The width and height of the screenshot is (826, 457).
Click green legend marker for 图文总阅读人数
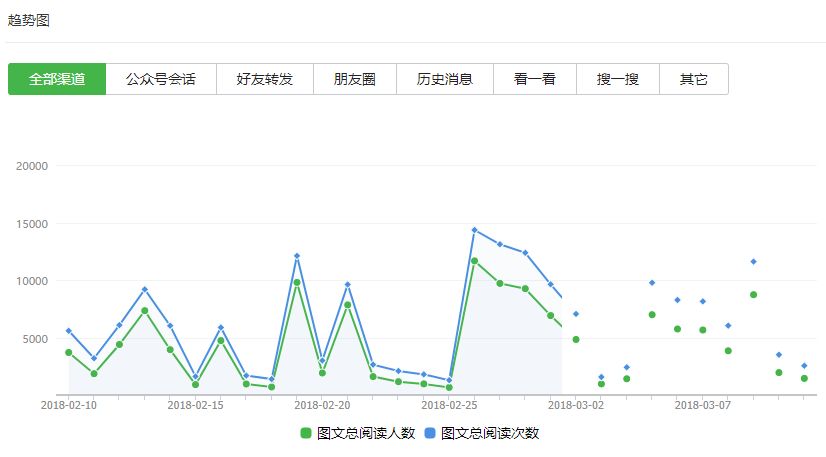[x=306, y=433]
